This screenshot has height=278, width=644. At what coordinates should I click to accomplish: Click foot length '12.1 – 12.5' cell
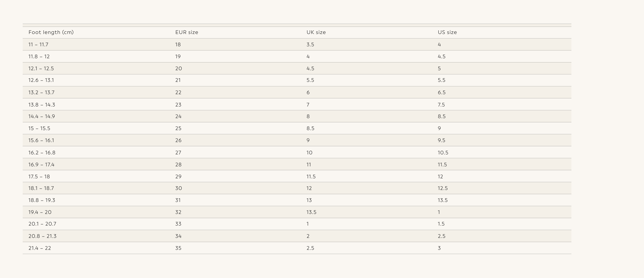click(41, 69)
